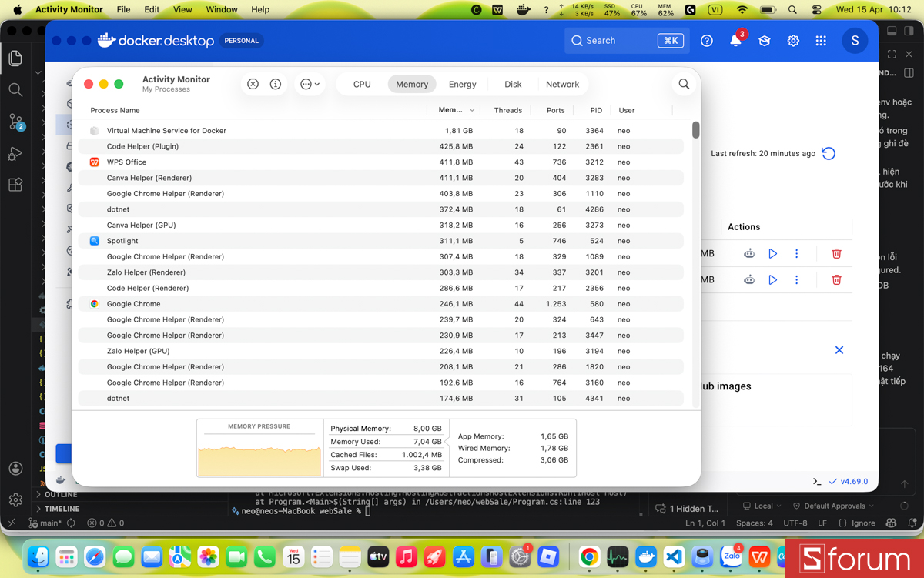Expand the OUTLINE section in VS Code
This screenshot has width=924, height=578.
[60, 494]
